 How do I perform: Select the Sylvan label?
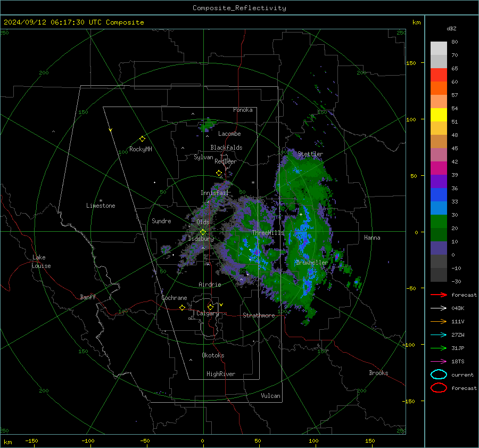pyautogui.click(x=203, y=157)
